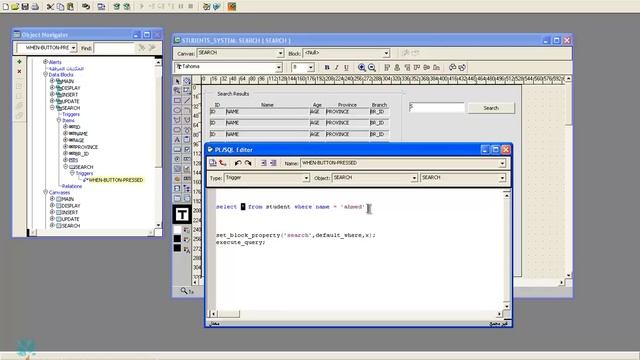Select the Rectangle drawing tool
640x360 pixels.
click(177, 100)
